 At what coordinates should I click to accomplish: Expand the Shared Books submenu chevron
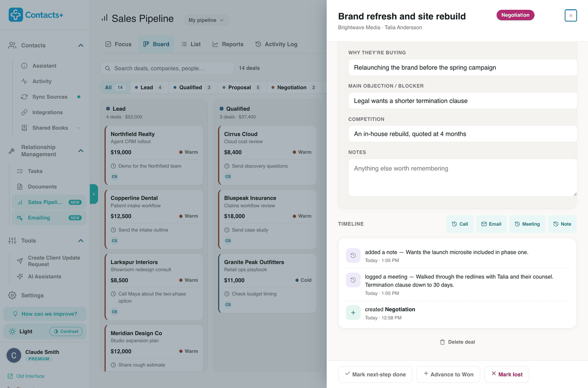[79, 128]
